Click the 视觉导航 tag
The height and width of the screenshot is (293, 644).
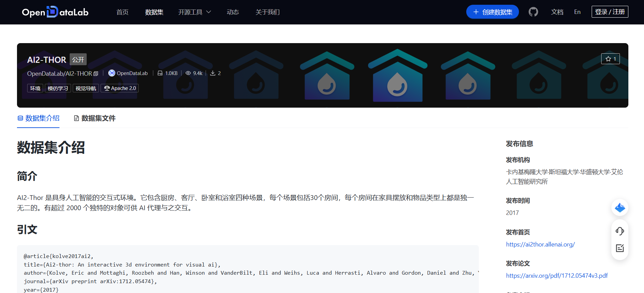86,88
